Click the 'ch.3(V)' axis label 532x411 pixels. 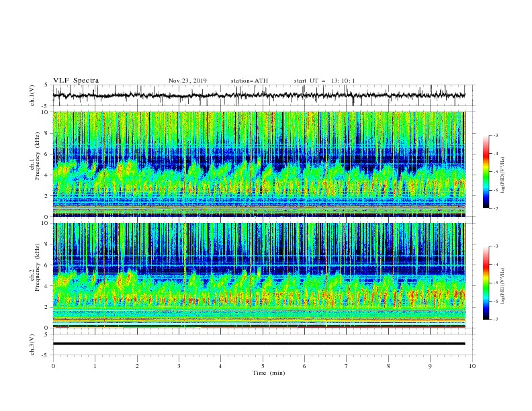pyautogui.click(x=32, y=345)
